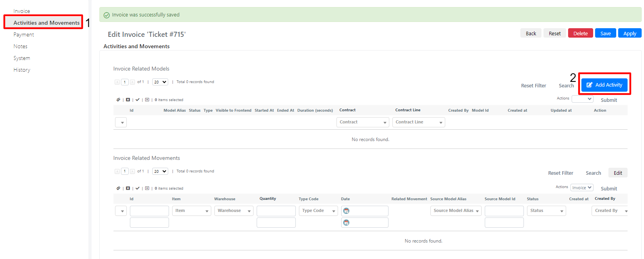Sort by Contract Line column header
The height and width of the screenshot is (259, 644).
point(408,110)
